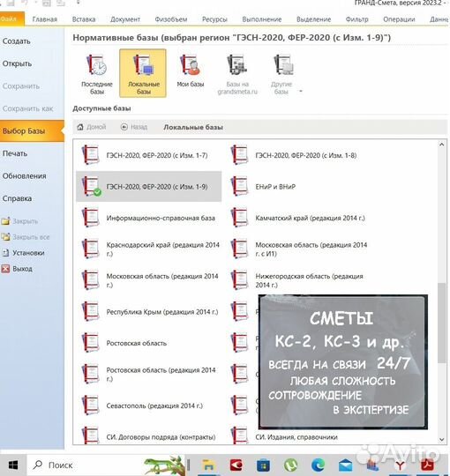Go to Домой in the base navigation
Screen dimensions: 450x476
[92, 127]
